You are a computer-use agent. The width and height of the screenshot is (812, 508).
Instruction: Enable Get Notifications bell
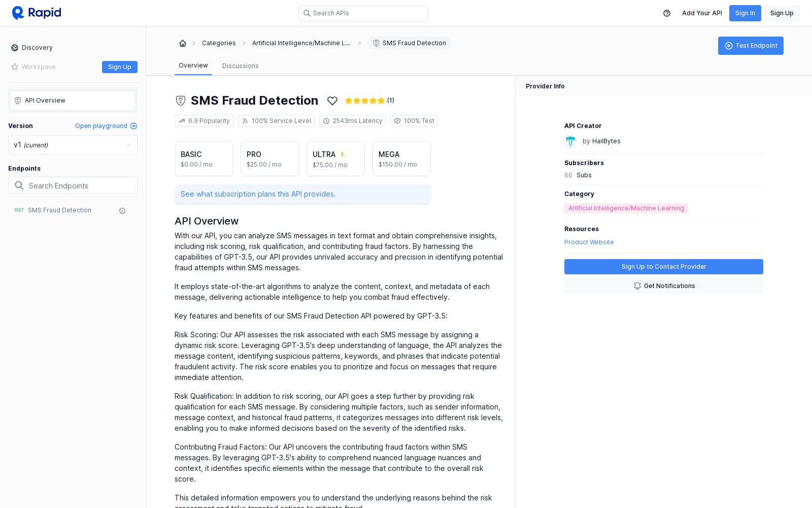(x=663, y=286)
